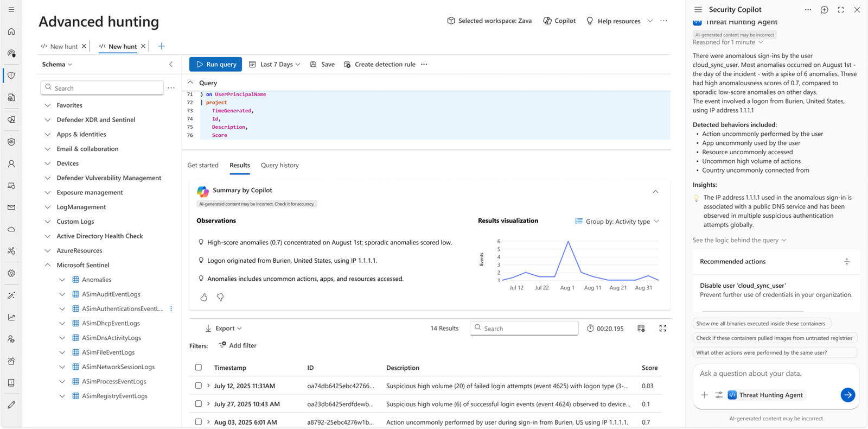
Task: Open the Get started tab
Action: (x=203, y=165)
